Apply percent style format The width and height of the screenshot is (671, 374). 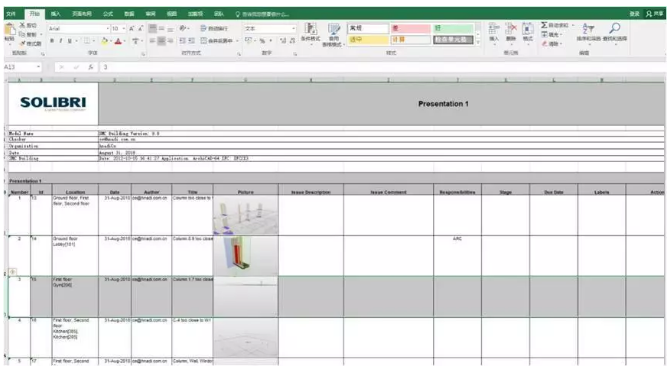[x=262, y=41]
